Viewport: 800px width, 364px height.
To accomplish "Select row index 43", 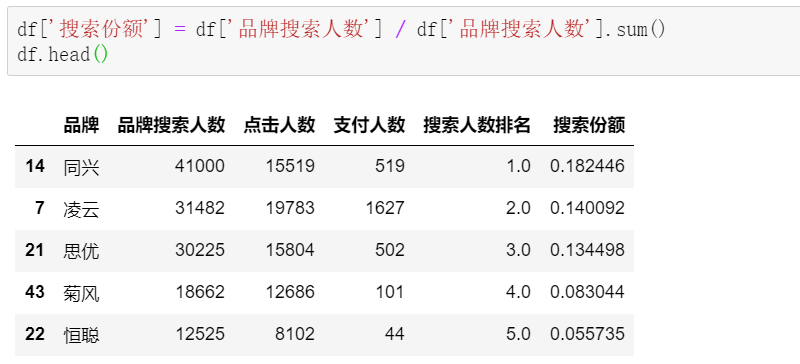I will point(35,292).
